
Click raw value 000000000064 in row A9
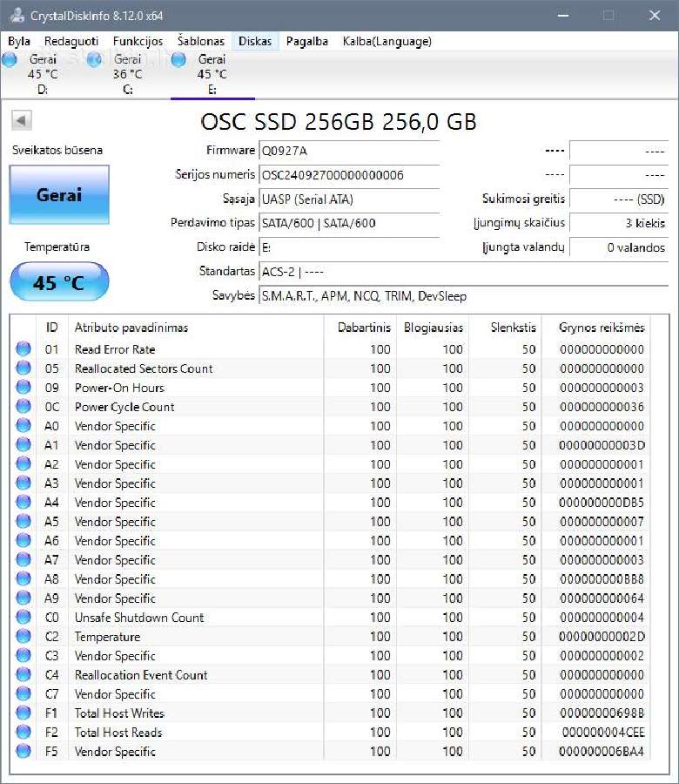602,598
